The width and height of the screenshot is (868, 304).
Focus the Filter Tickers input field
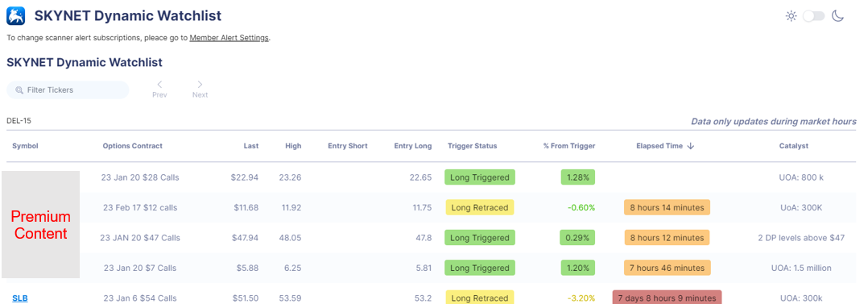pos(68,90)
